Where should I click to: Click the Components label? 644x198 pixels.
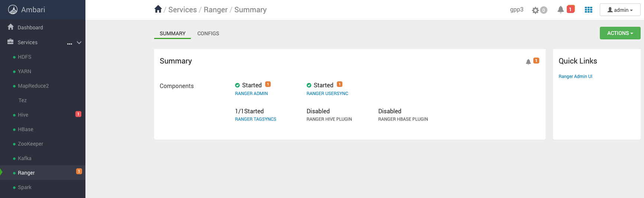click(177, 86)
